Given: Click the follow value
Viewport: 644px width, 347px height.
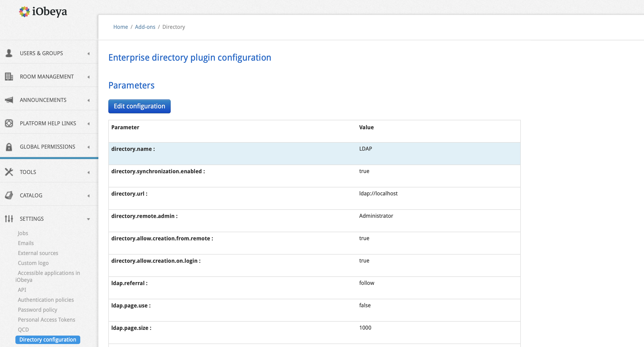Looking at the screenshot, I should click(367, 283).
